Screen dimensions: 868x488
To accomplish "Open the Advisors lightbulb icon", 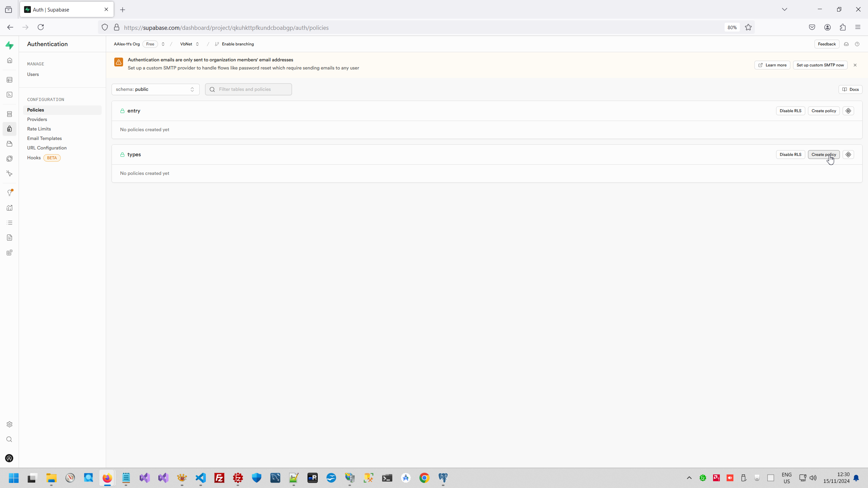I will coord(9,192).
